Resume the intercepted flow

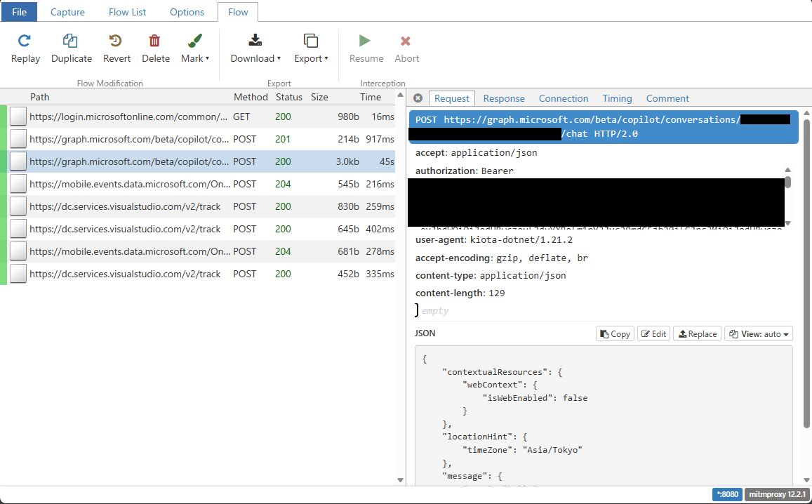pyautogui.click(x=365, y=48)
